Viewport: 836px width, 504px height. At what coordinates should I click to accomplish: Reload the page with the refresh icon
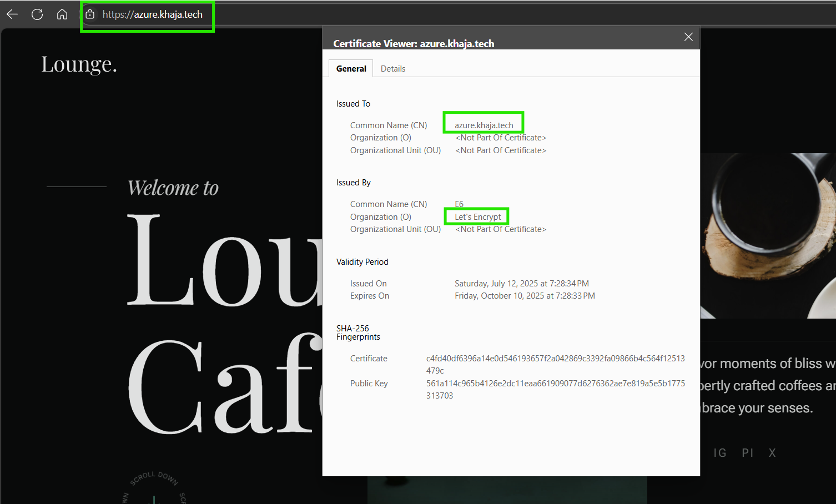[37, 14]
